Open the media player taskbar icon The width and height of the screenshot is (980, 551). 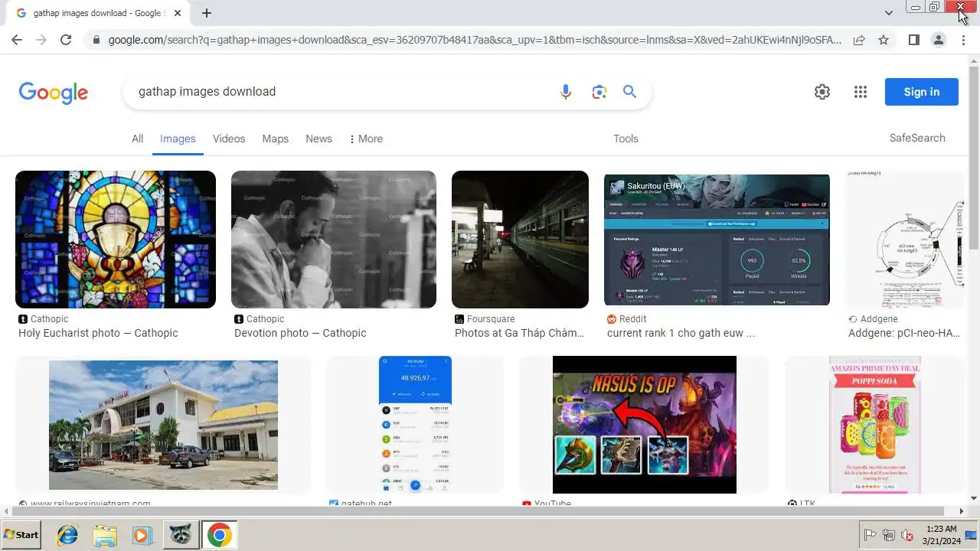142,535
